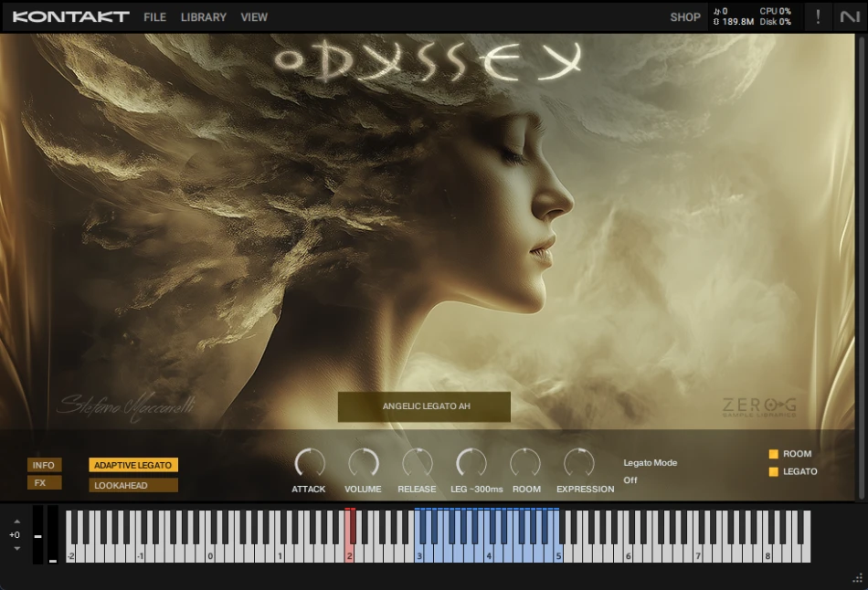This screenshot has height=590, width=868.
Task: Open the INFO page
Action: click(x=44, y=465)
